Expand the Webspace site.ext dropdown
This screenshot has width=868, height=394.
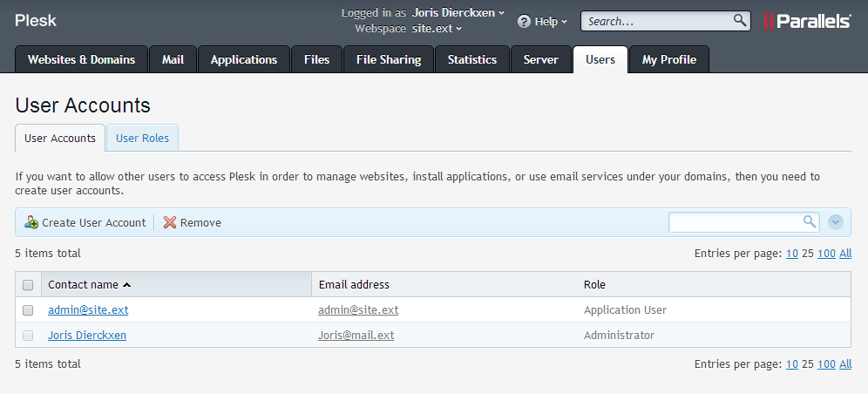(x=436, y=29)
